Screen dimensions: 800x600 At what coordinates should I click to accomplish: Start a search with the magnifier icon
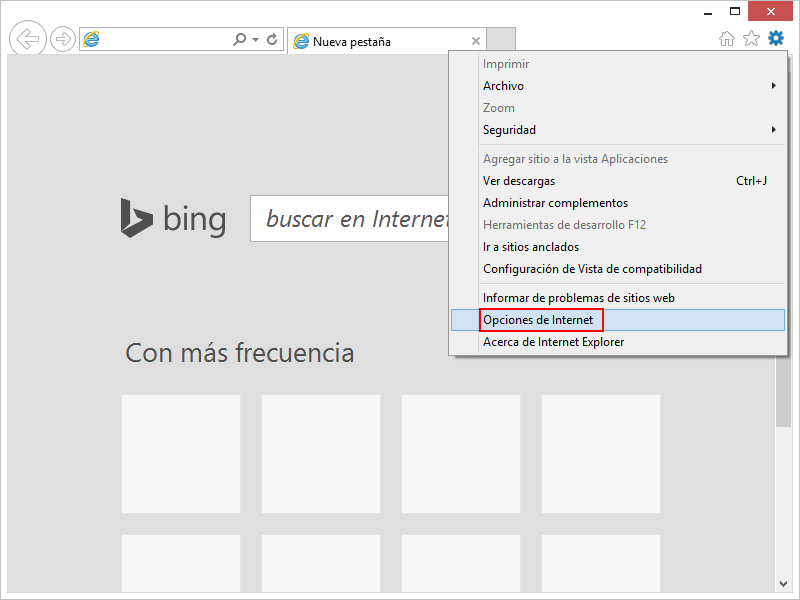(x=240, y=39)
